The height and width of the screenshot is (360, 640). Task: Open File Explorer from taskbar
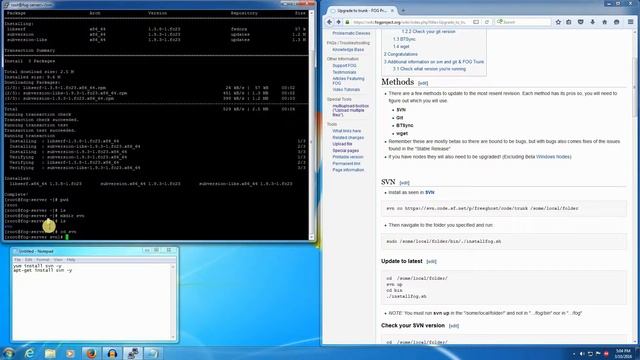[50, 353]
